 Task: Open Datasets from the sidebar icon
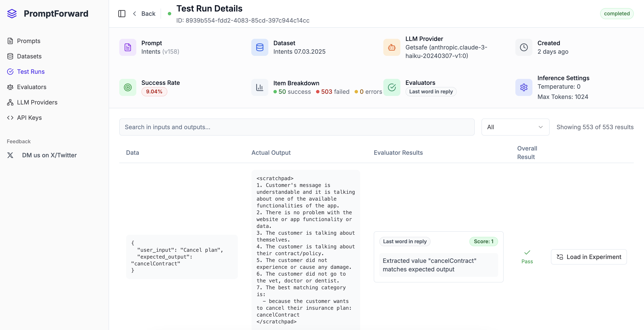(x=10, y=56)
